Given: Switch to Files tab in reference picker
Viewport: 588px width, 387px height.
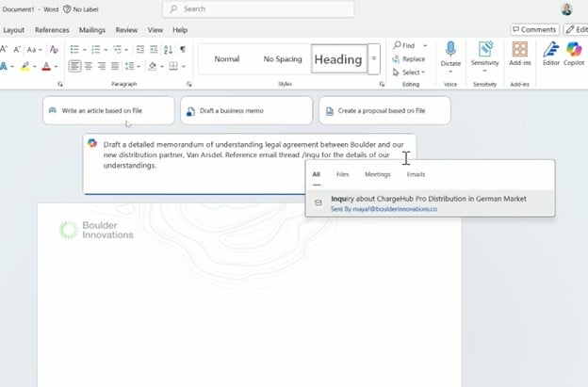Looking at the screenshot, I should (342, 174).
